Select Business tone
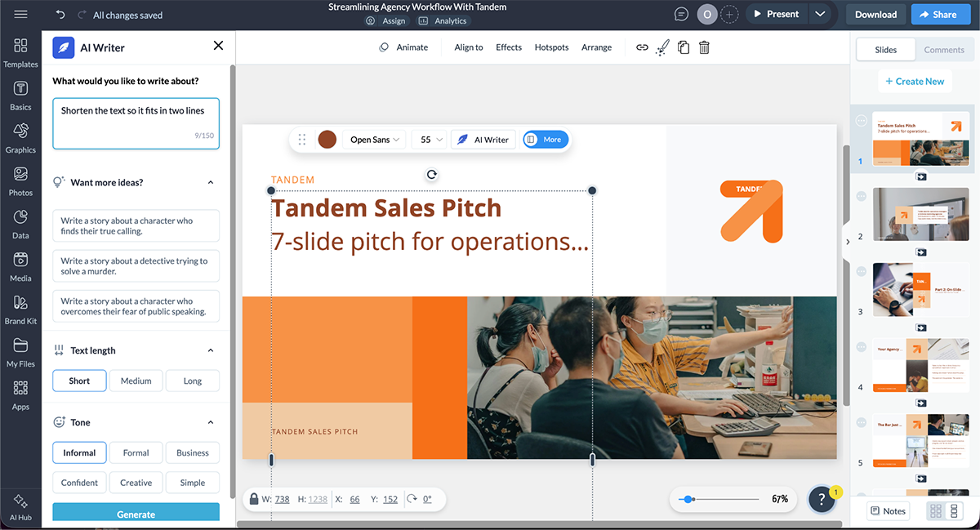 pyautogui.click(x=193, y=452)
